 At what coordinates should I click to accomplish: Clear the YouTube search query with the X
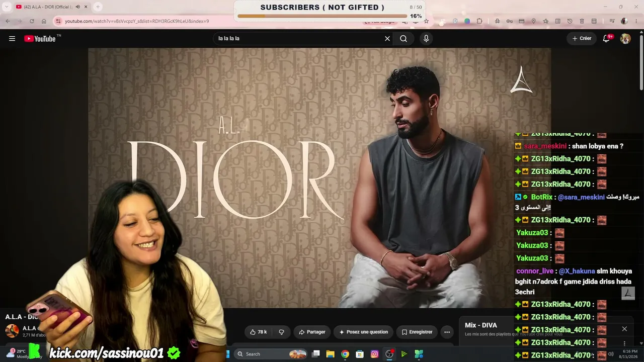(387, 39)
